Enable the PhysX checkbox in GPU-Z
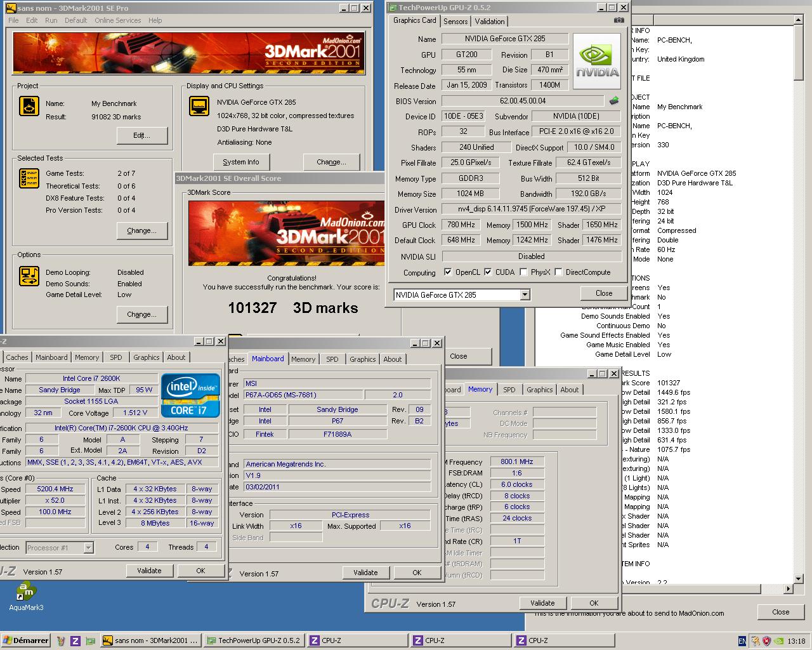Image resolution: width=812 pixels, height=650 pixels. pos(523,272)
